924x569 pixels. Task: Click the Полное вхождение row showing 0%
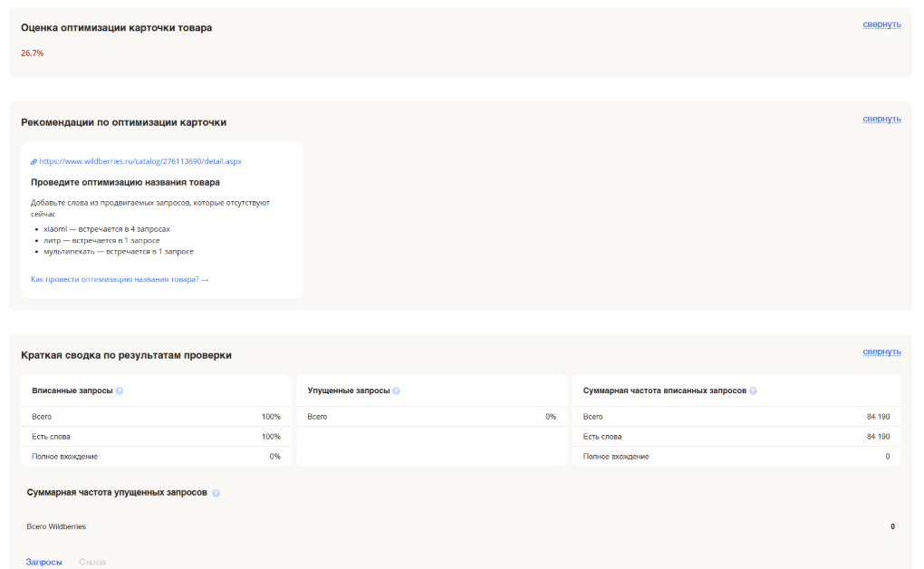[156, 457]
